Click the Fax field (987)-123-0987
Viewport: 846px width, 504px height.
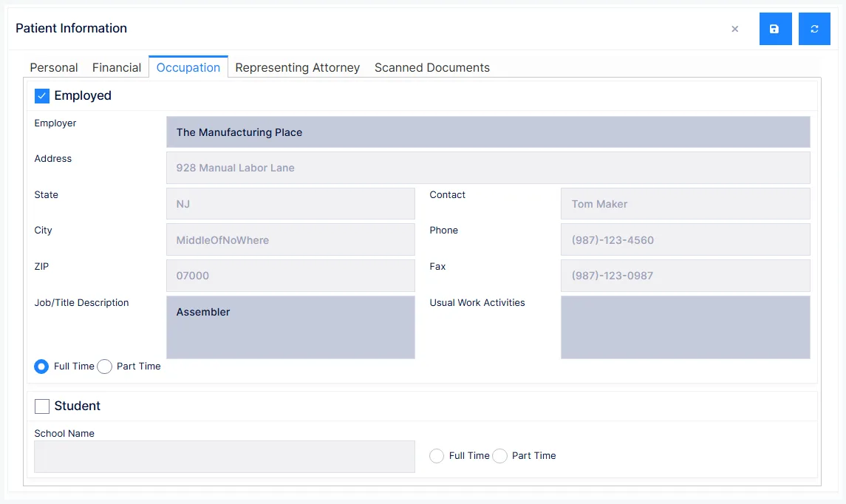coord(686,276)
